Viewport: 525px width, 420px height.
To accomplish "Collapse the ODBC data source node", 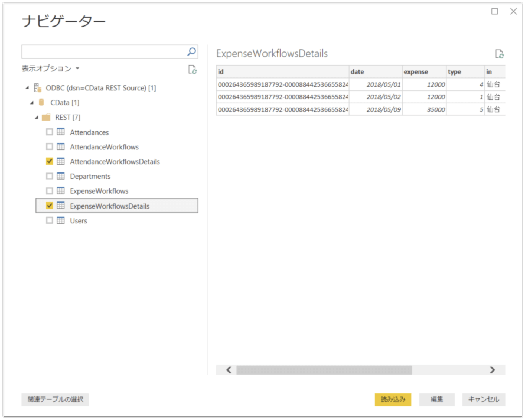I will tap(27, 88).
